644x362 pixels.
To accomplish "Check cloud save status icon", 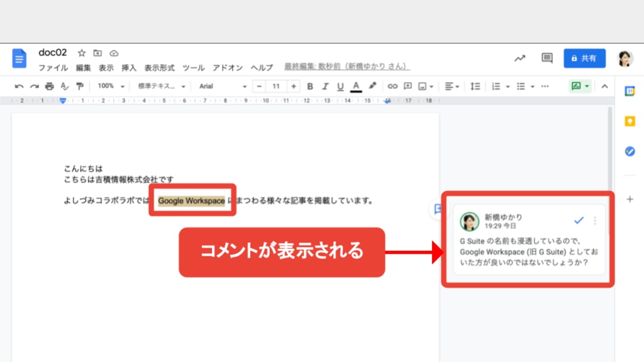I will point(114,53).
